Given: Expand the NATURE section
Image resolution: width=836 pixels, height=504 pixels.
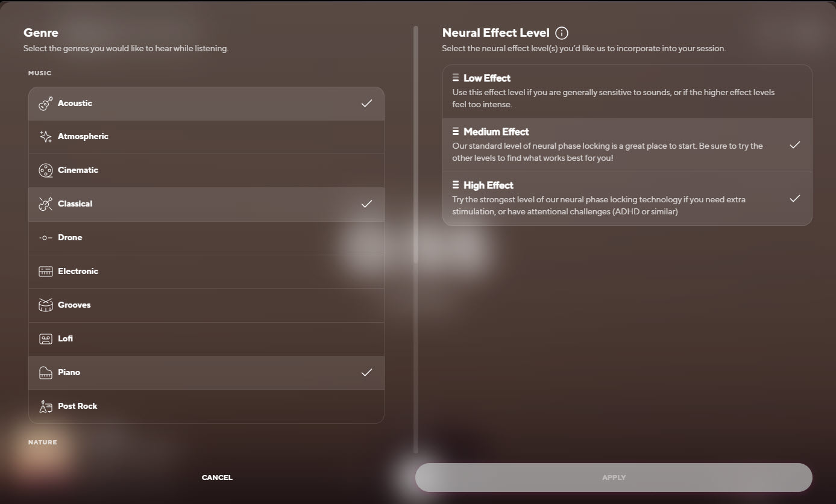Looking at the screenshot, I should coord(42,442).
